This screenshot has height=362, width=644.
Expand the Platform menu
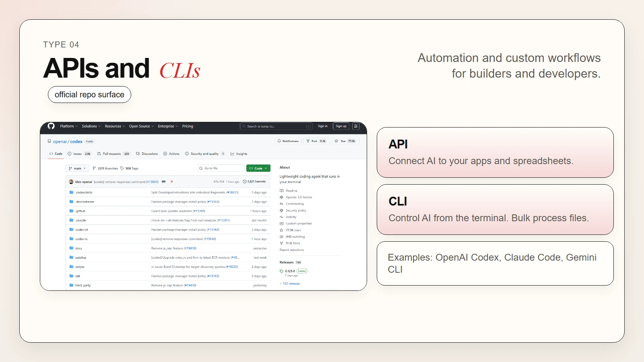(69, 126)
